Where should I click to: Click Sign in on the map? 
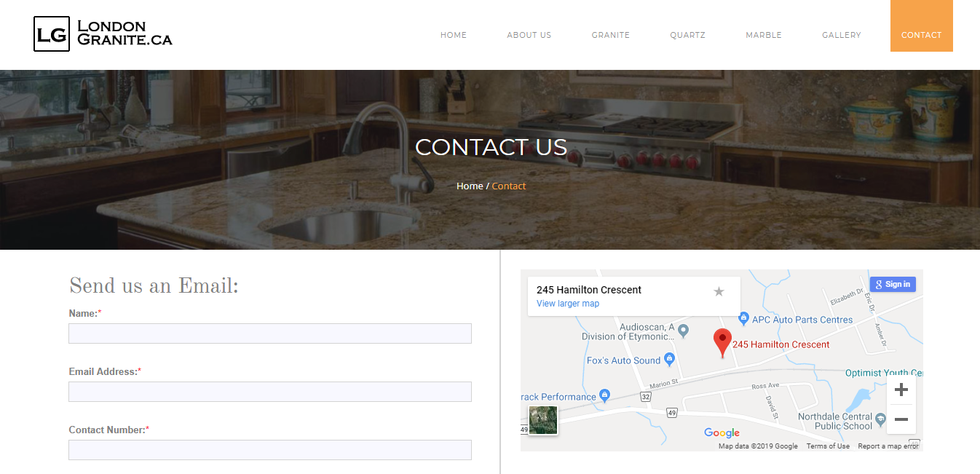(x=893, y=285)
